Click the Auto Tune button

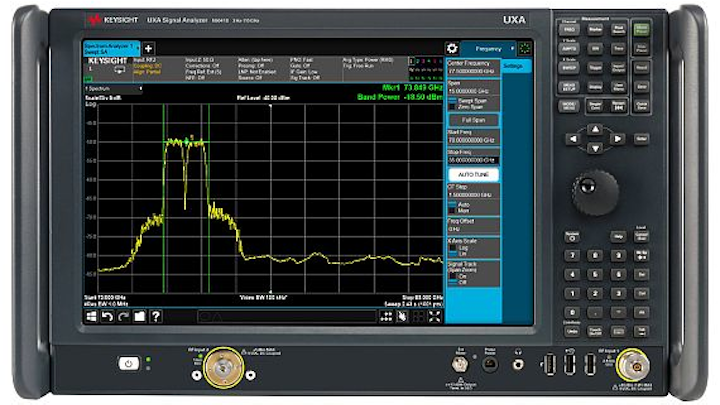473,175
